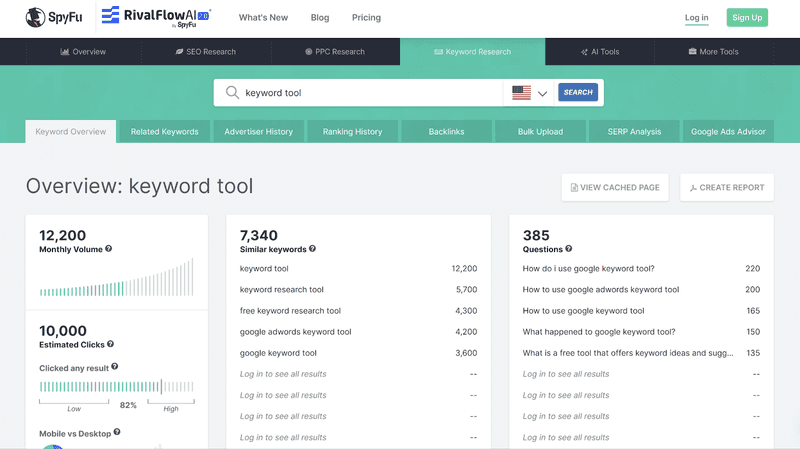The width and height of the screenshot is (800, 449).
Task: Click the Clicked any result help icon
Action: point(115,367)
